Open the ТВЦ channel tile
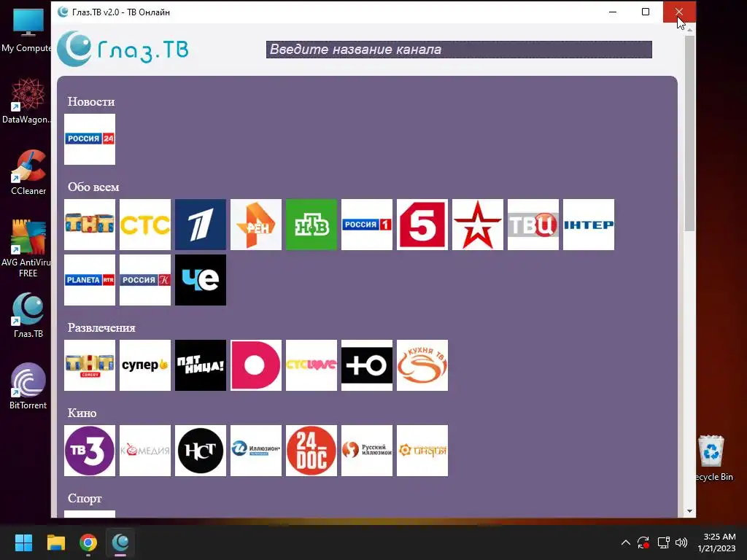The image size is (747, 560). (533, 225)
